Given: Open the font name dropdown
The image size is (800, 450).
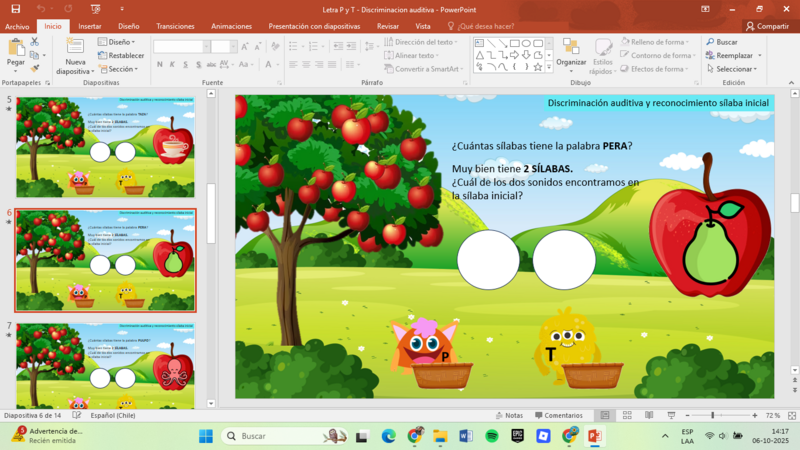Looking at the screenshot, I should (x=207, y=47).
